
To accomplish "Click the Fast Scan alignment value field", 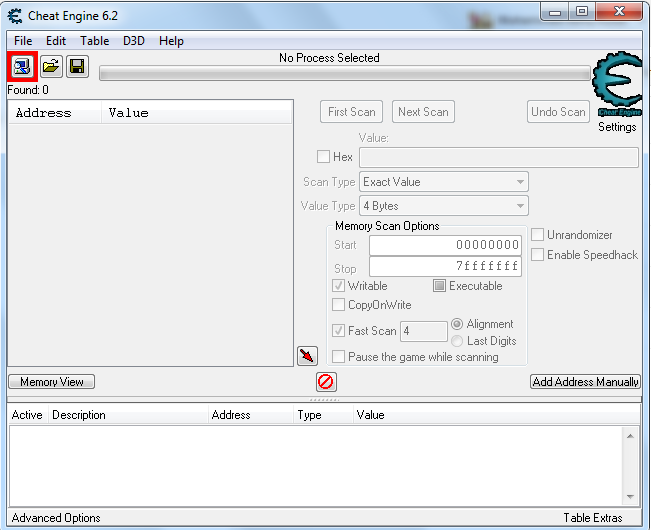I will pos(423,331).
